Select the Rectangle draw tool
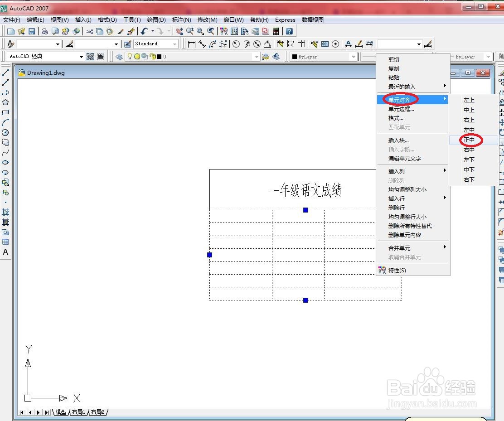504x421 pixels. pyautogui.click(x=5, y=112)
